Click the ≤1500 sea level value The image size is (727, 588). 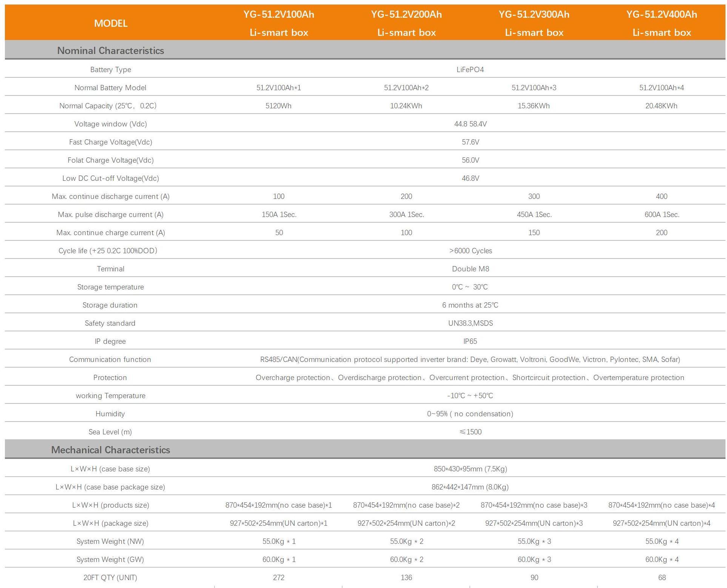(470, 432)
